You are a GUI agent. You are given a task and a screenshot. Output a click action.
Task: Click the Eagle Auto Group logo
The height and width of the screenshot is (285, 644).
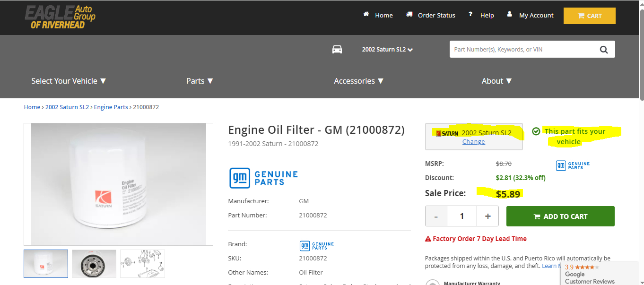tap(60, 17)
